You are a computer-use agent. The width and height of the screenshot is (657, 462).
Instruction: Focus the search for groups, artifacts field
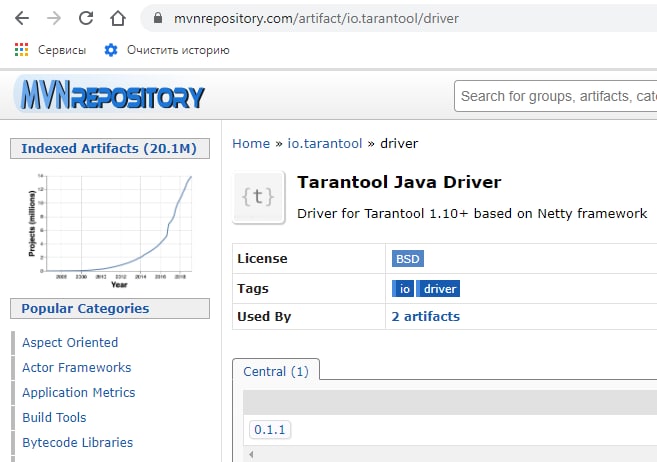tap(556, 96)
